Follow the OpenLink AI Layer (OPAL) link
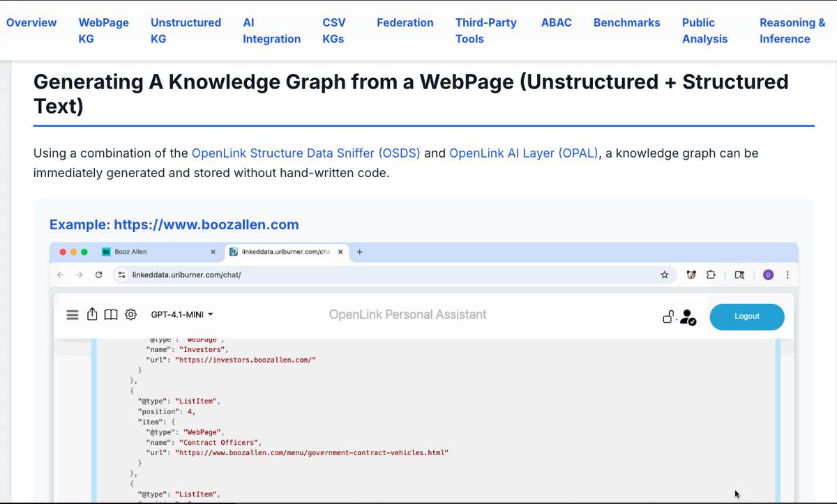This screenshot has width=837, height=504. 524,153
